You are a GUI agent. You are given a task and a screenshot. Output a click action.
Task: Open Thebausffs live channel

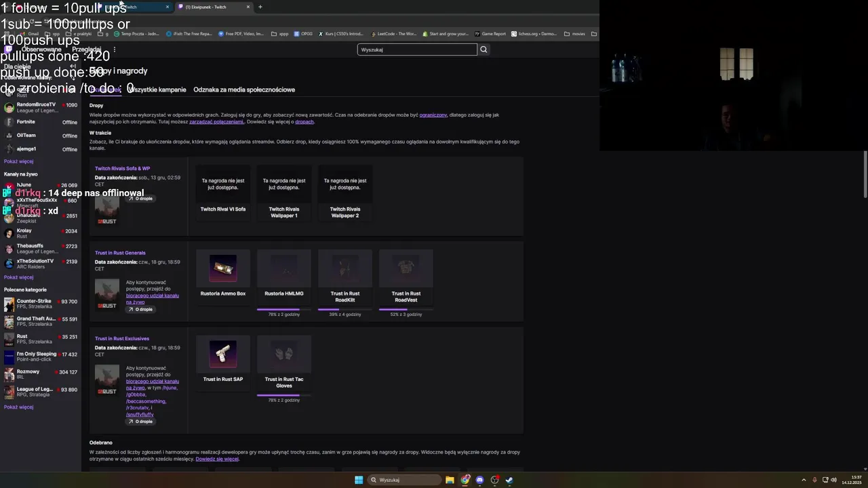coord(41,249)
